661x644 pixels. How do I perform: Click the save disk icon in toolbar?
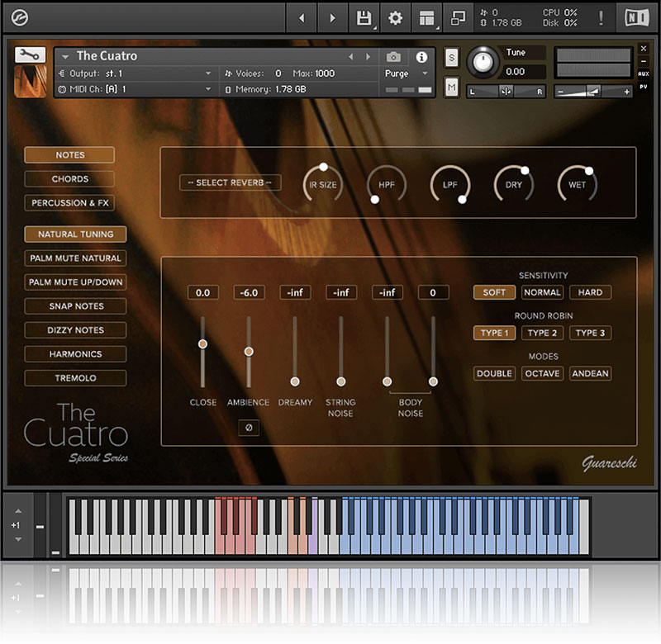point(364,18)
